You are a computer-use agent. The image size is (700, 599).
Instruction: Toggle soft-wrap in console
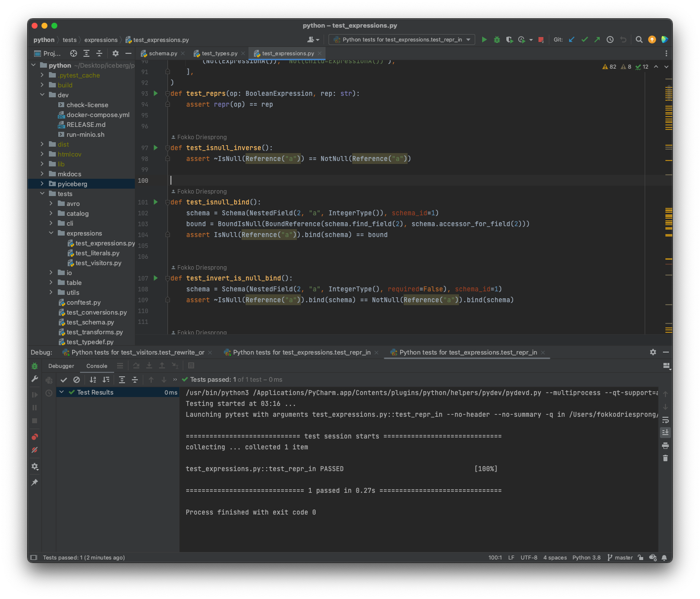pyautogui.click(x=665, y=420)
